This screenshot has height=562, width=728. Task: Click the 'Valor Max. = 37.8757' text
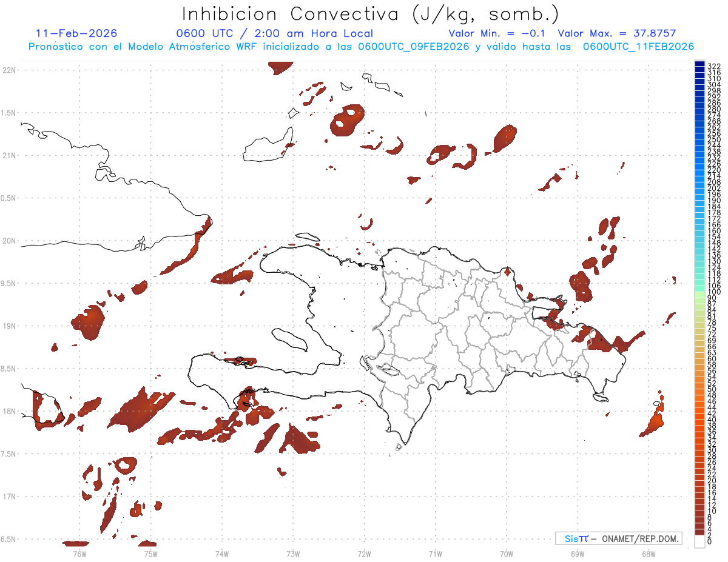pyautogui.click(x=617, y=33)
